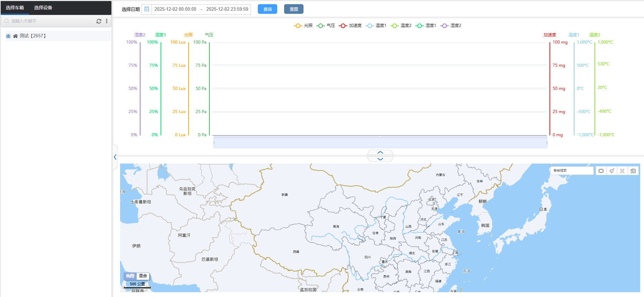644x297 pixels.
Task: Collapse the left sidebar with the arrow handle
Action: point(115,157)
